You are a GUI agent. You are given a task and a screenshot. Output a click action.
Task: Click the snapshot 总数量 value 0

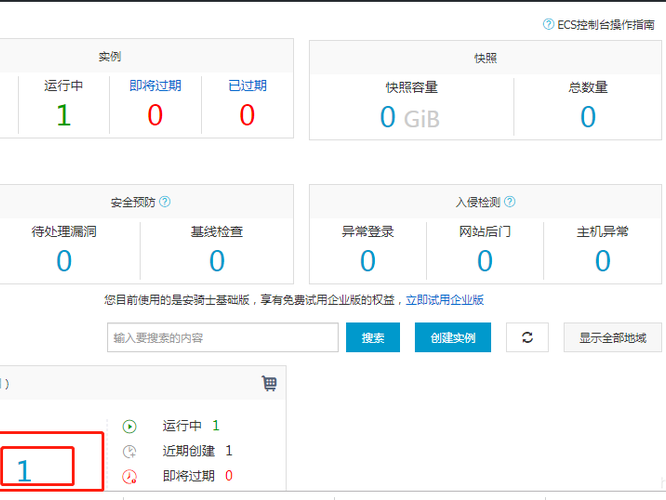pos(588,117)
